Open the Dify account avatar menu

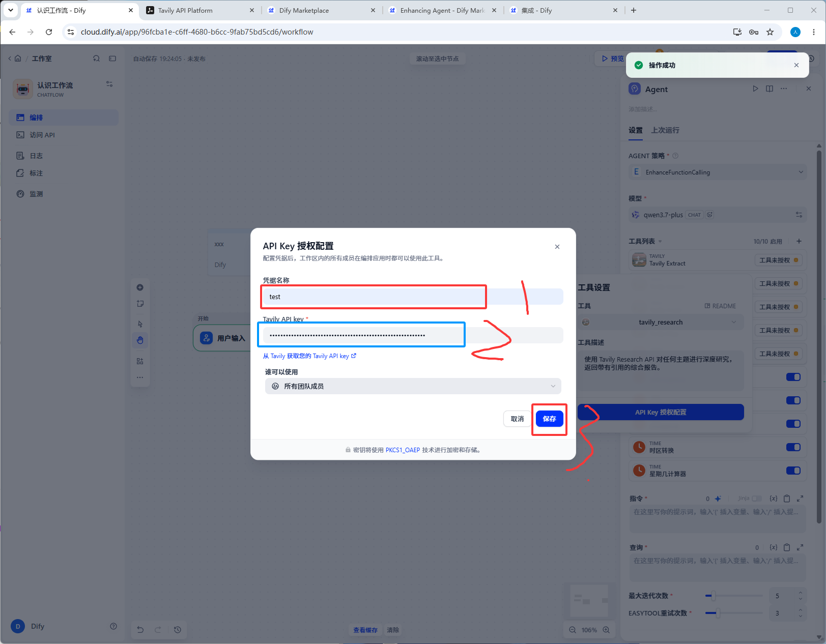18,626
